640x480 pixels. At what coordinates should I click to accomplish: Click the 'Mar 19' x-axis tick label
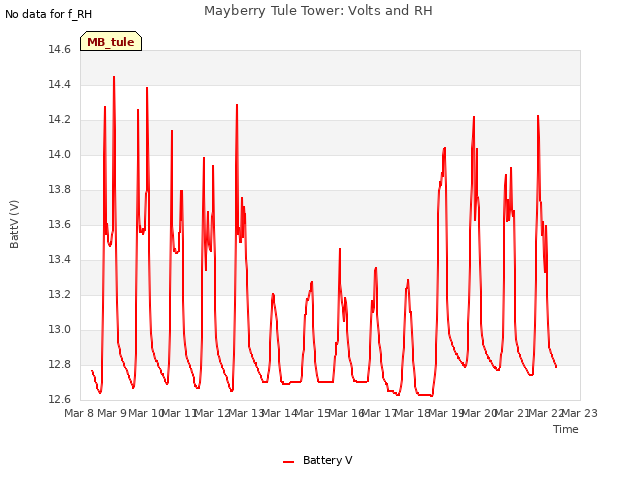pos(445,413)
